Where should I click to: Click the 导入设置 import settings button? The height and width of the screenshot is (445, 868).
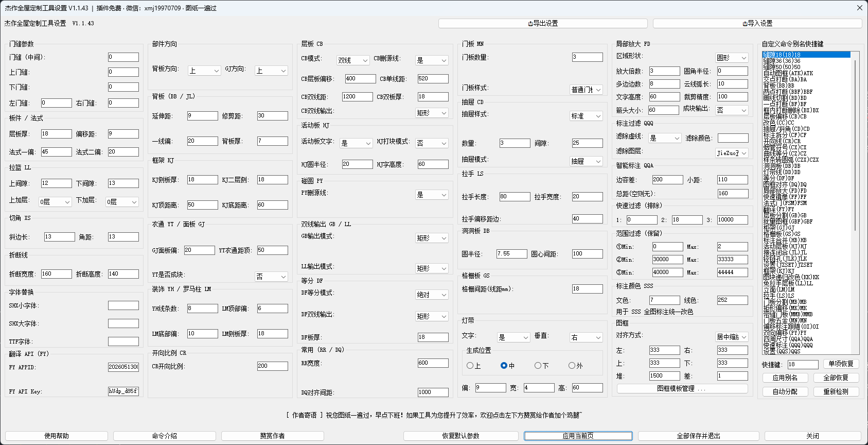tap(757, 23)
